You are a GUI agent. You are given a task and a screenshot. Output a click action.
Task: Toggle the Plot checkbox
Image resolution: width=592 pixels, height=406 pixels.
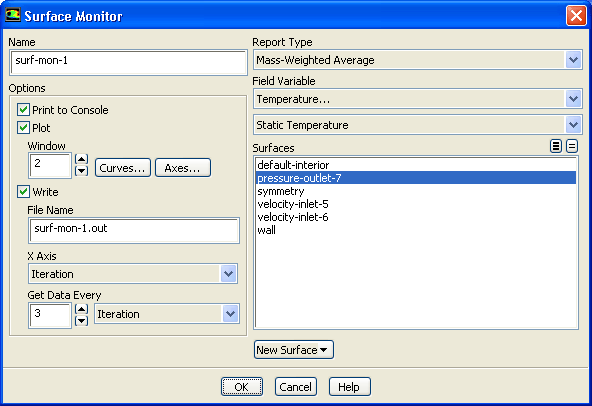[x=23, y=128]
